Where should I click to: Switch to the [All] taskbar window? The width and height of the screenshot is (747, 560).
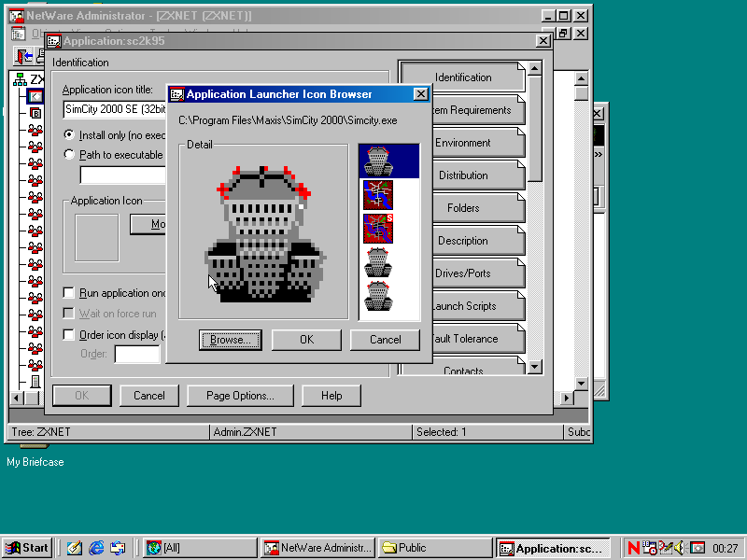coord(200,548)
